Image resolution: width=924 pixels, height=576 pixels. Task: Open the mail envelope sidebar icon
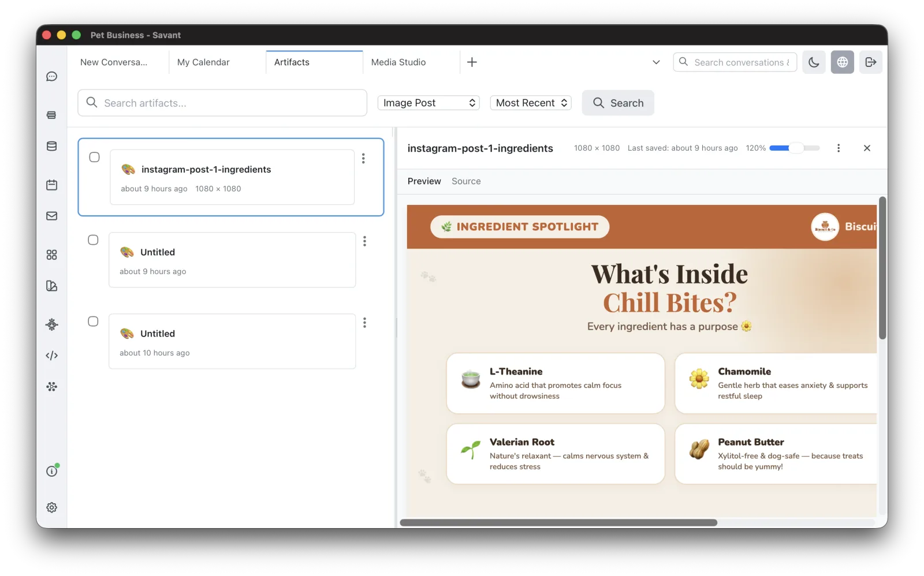[x=51, y=216]
